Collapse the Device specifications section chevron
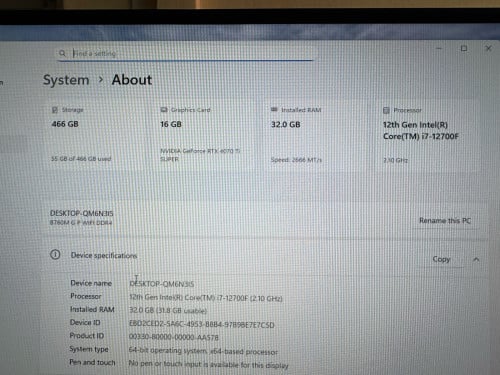500x375 pixels. click(x=476, y=259)
